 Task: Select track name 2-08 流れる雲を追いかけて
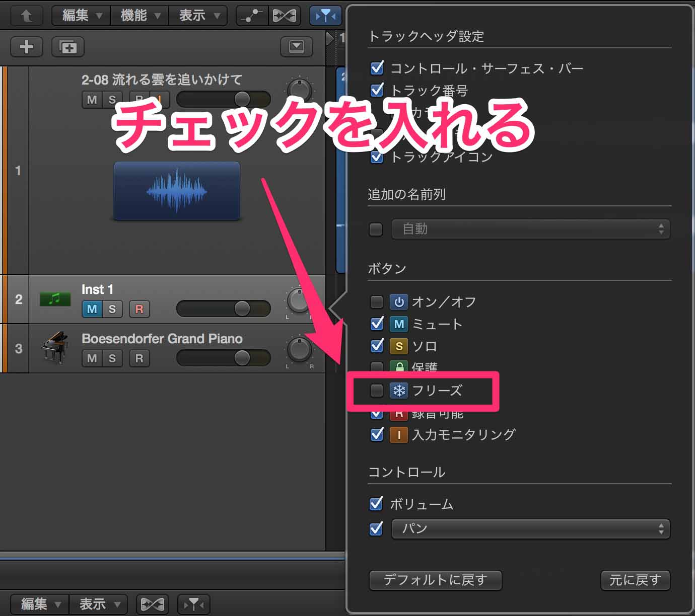click(x=162, y=80)
